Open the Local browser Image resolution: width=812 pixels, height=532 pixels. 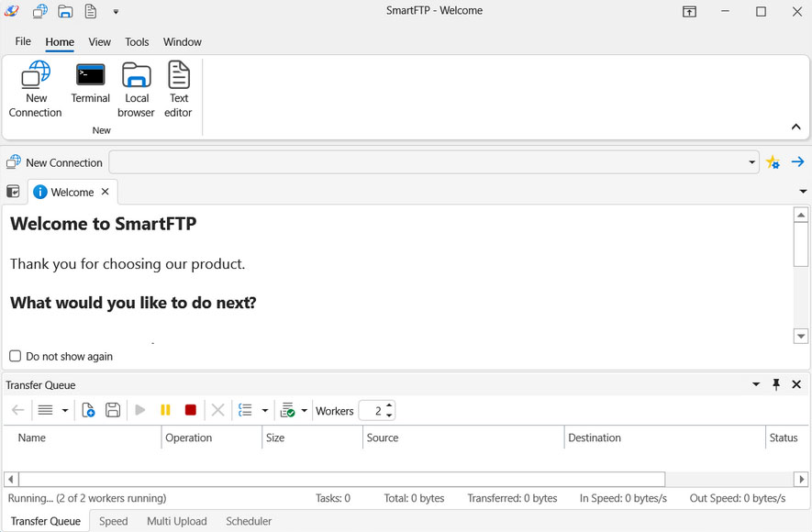click(136, 89)
